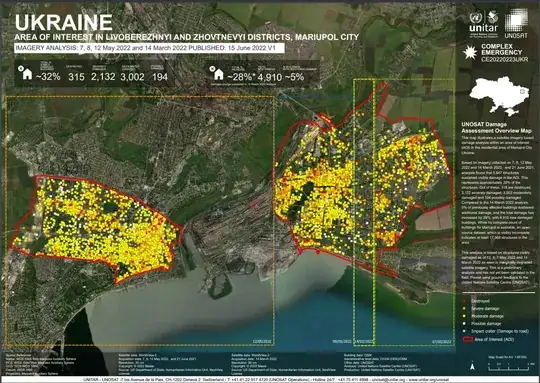The height and width of the screenshot is (383, 540).
Task: Click the Complex Emergency starburst icon
Action: point(470,52)
